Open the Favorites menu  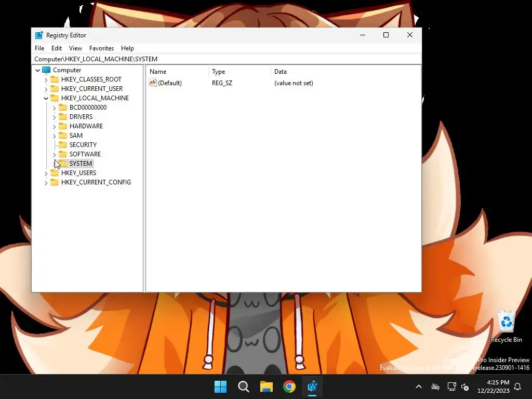[101, 48]
